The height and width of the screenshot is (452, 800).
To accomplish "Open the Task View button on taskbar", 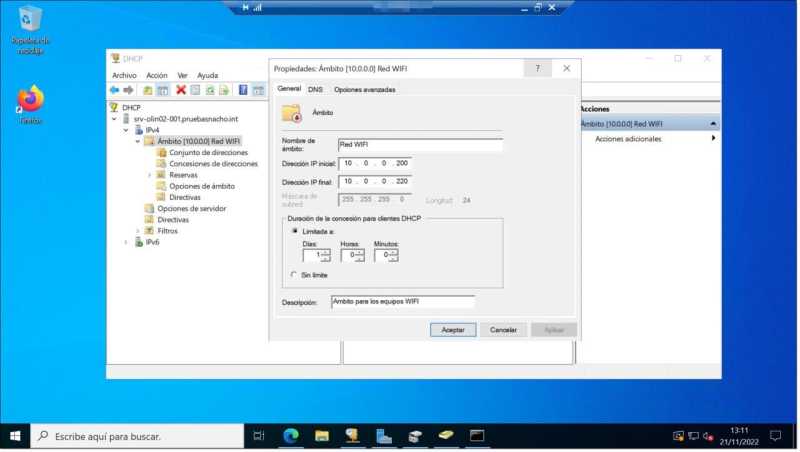I will click(259, 436).
